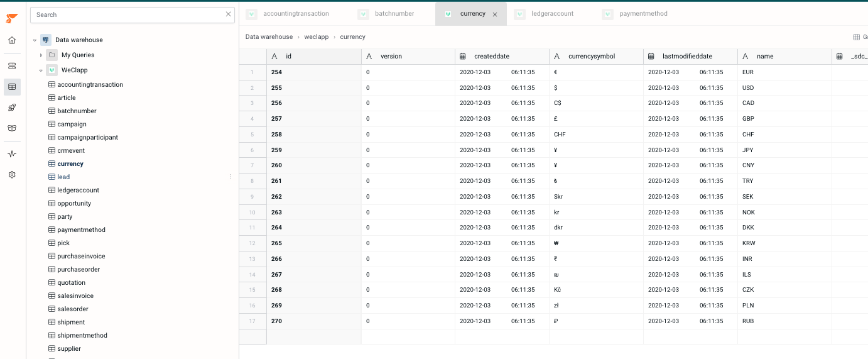
Task: Open the salesorder table
Action: point(73,309)
